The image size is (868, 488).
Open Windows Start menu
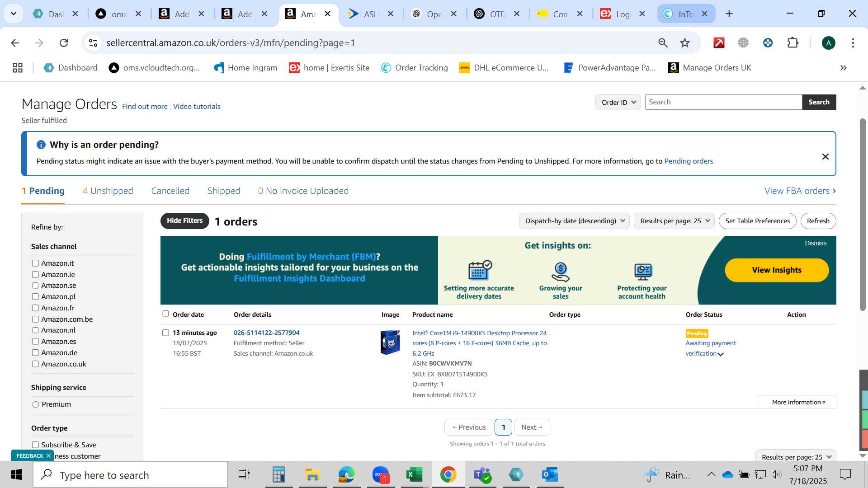tap(16, 475)
